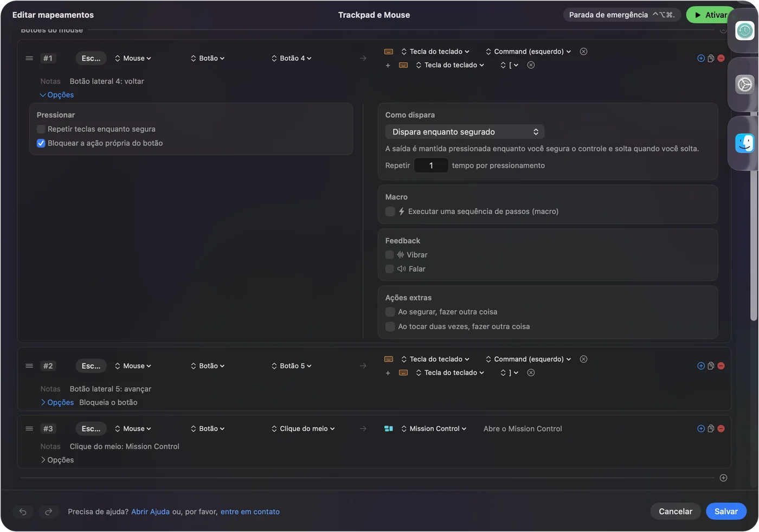Viewport: 759px width, 532px height.
Task: Delete mapping #1 with the red minus icon
Action: 721,58
